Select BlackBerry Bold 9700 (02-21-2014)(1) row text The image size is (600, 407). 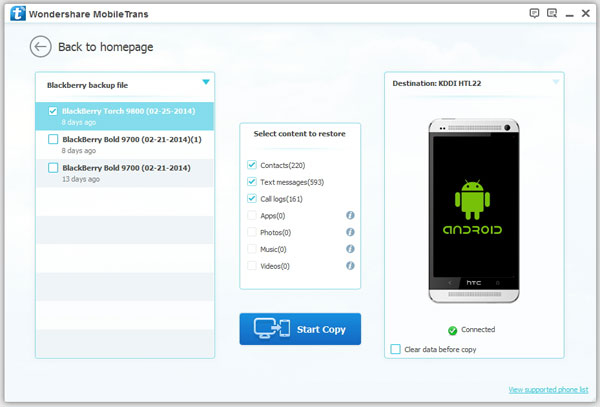coord(132,139)
